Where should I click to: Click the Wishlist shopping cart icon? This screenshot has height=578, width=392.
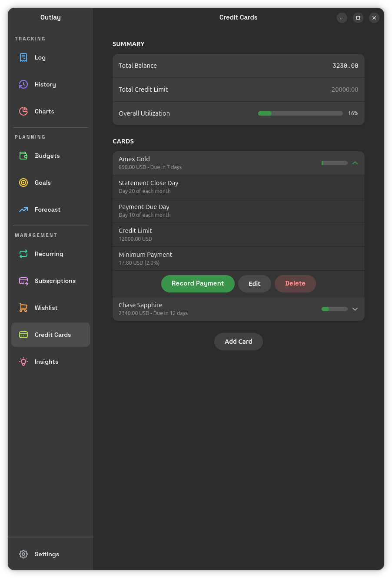click(23, 308)
